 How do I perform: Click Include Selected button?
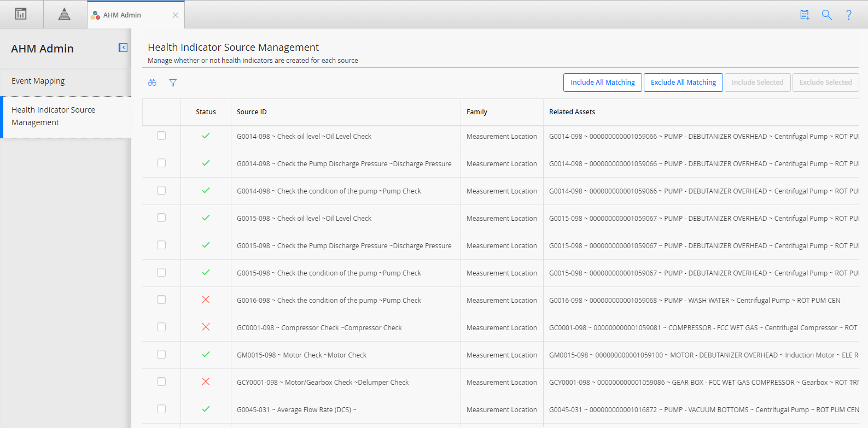pos(758,83)
